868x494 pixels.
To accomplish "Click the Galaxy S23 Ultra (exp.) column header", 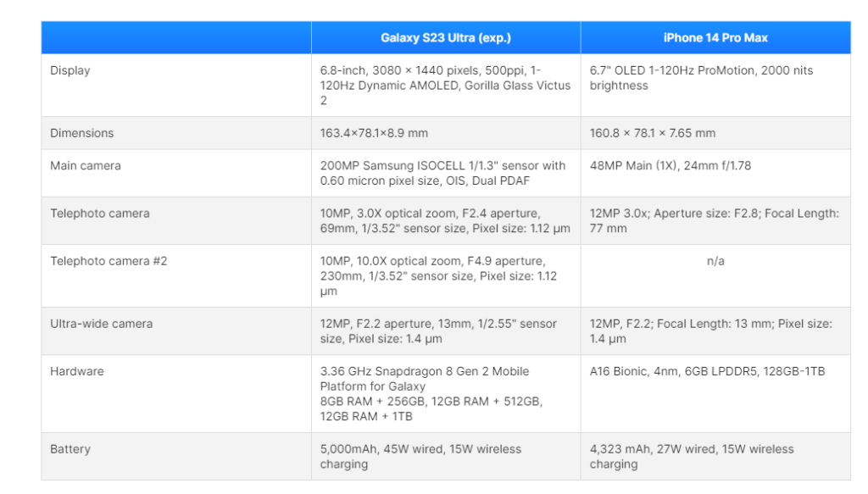I will coord(445,38).
